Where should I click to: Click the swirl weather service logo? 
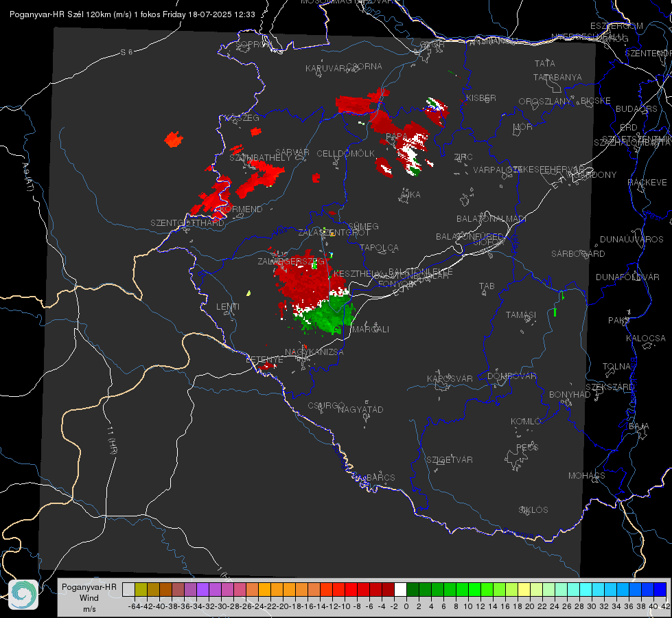(x=23, y=595)
